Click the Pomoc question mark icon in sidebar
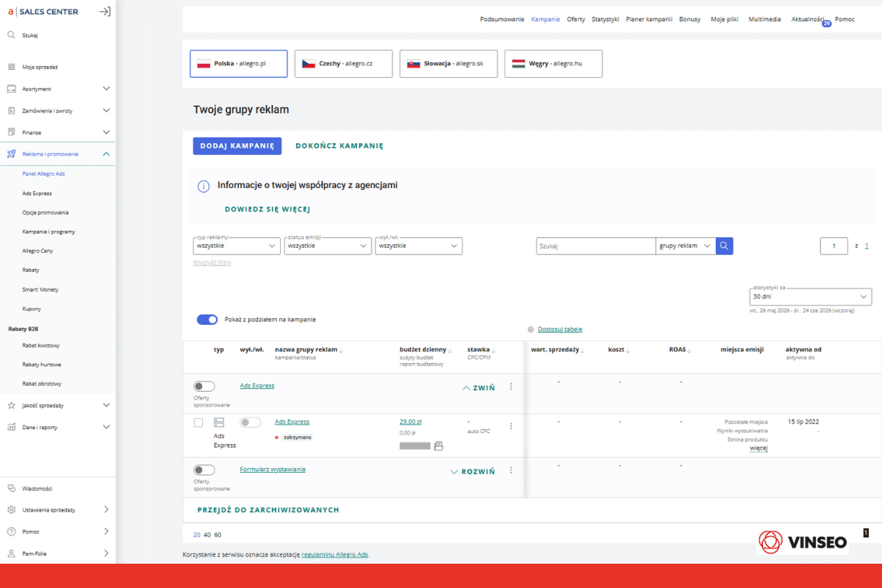Screen dimensions: 882x588 [x=11, y=531]
